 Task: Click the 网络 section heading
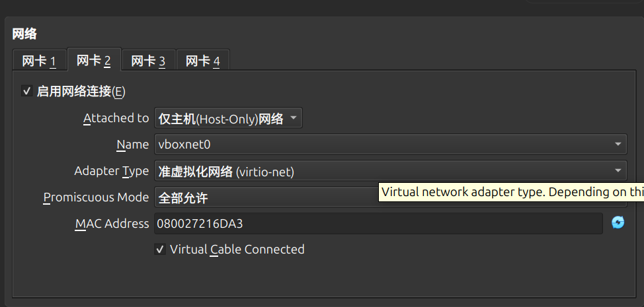(24, 34)
